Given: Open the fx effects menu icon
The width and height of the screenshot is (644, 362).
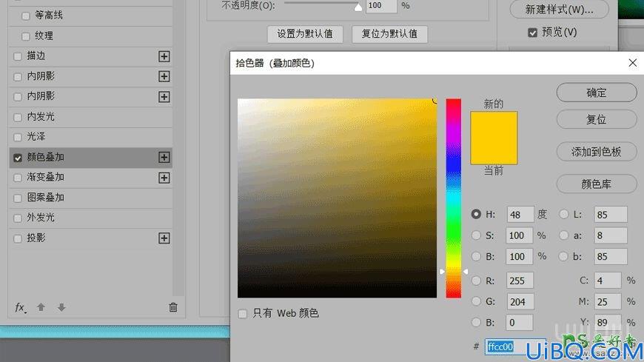Looking at the screenshot, I should (21, 307).
